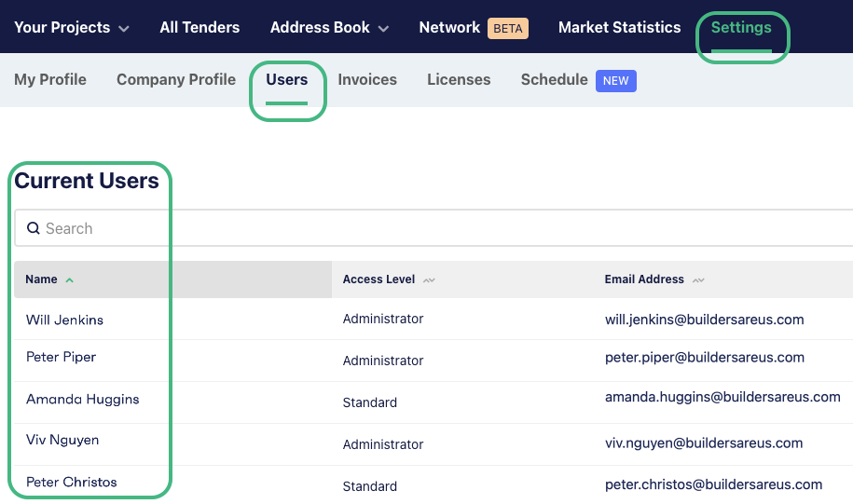
Task: Open the All Tenders page
Action: pyautogui.click(x=199, y=27)
